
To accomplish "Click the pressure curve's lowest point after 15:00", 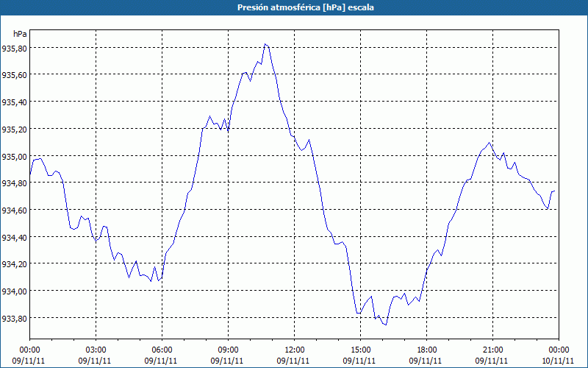I will click(386, 325).
